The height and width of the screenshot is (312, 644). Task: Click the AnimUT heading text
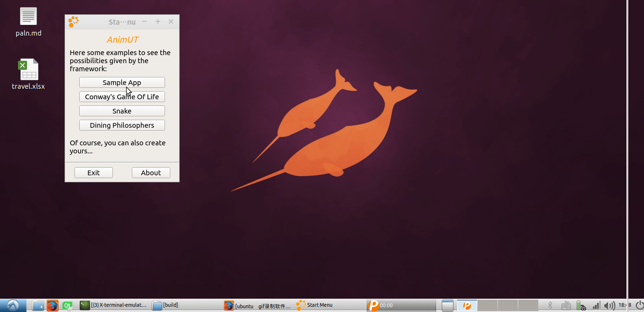pyautogui.click(x=122, y=40)
